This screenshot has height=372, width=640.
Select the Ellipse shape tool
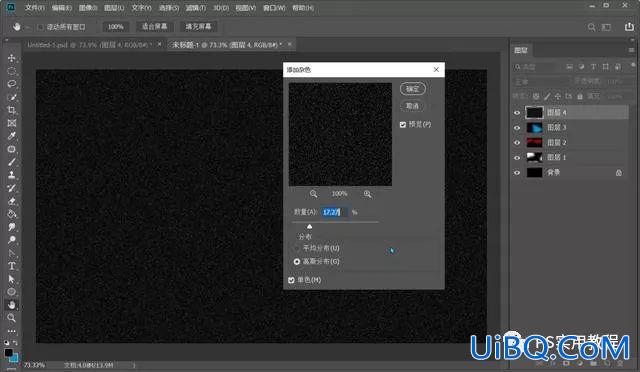[x=11, y=292]
